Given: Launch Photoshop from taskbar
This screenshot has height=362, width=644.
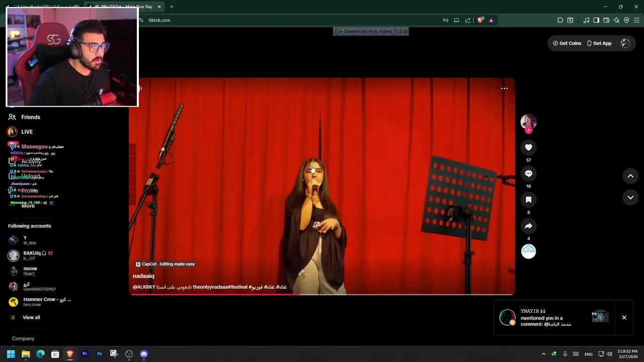Looking at the screenshot, I should click(x=100, y=354).
